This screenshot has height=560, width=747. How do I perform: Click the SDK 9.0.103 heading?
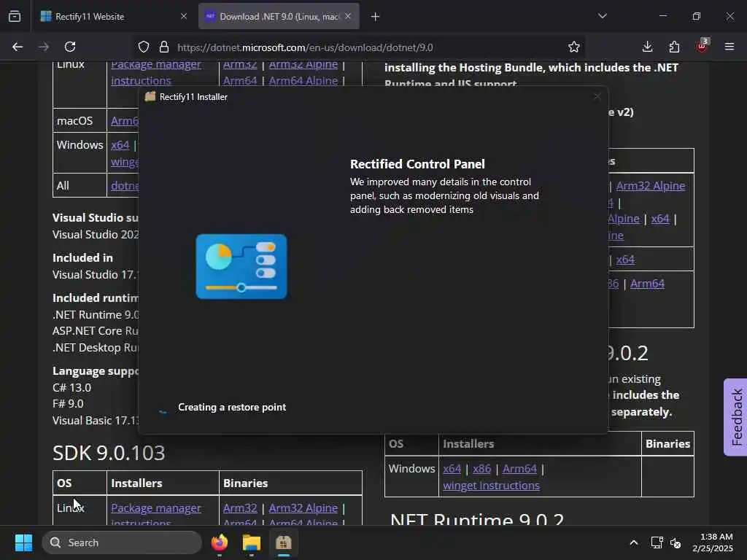tap(109, 453)
